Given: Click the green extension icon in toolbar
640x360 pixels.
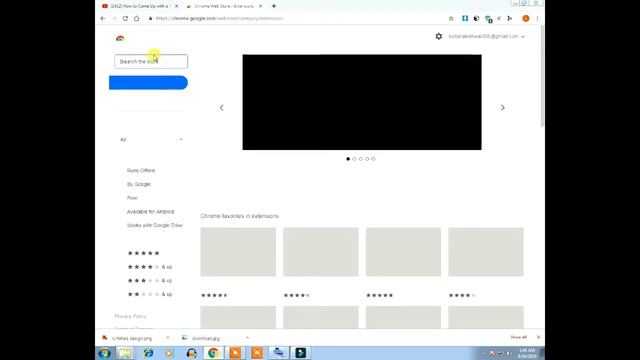Looking at the screenshot, I should click(x=488, y=18).
